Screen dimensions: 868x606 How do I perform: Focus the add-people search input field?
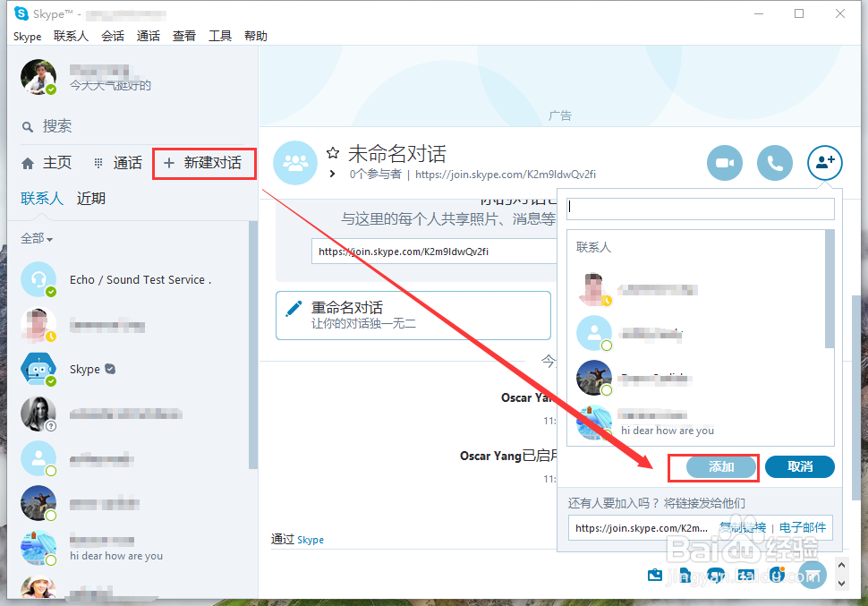(701, 209)
